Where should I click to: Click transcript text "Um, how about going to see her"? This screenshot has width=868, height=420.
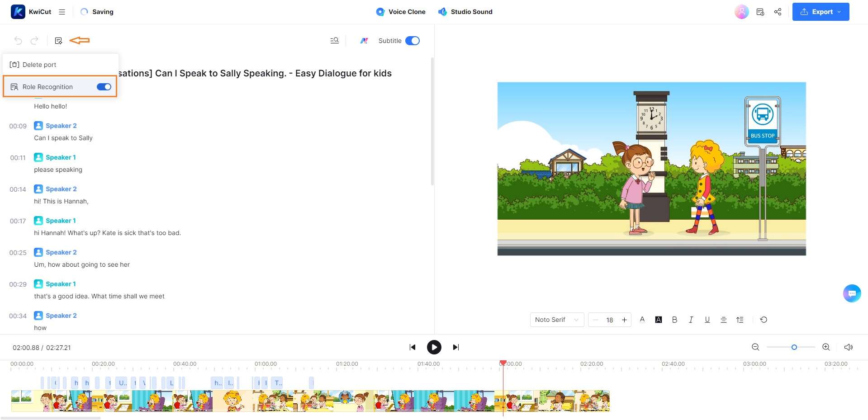tap(82, 264)
